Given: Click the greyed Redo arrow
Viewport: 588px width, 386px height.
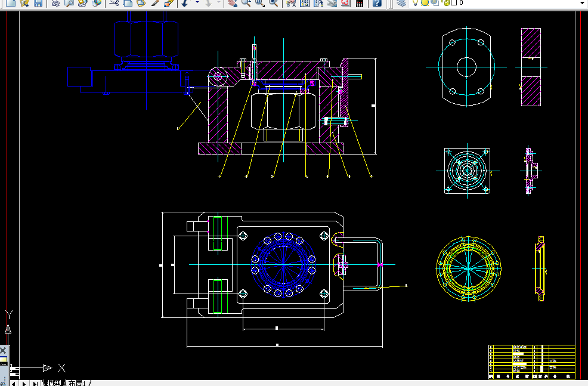Looking at the screenshot, I should tap(208, 3).
